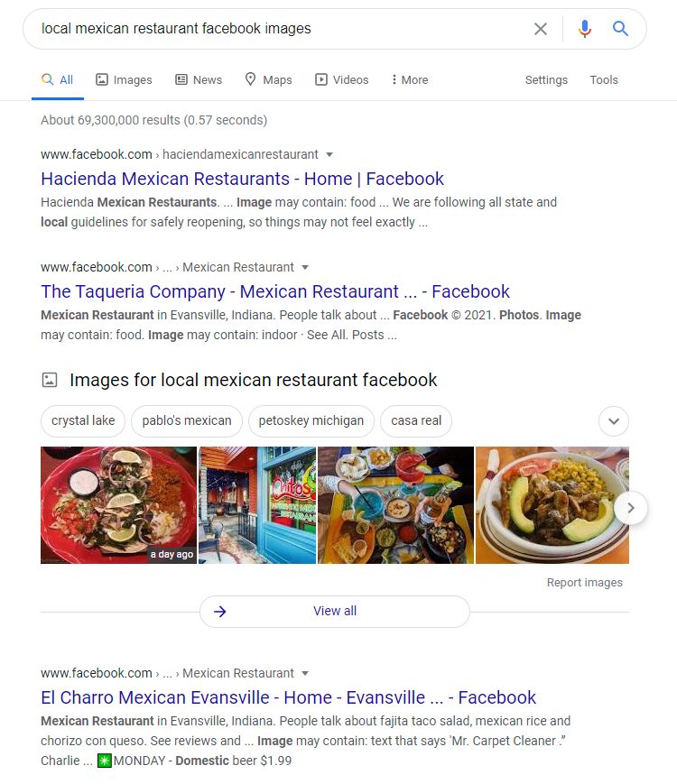Start voice search with microphone icon

[x=584, y=29]
